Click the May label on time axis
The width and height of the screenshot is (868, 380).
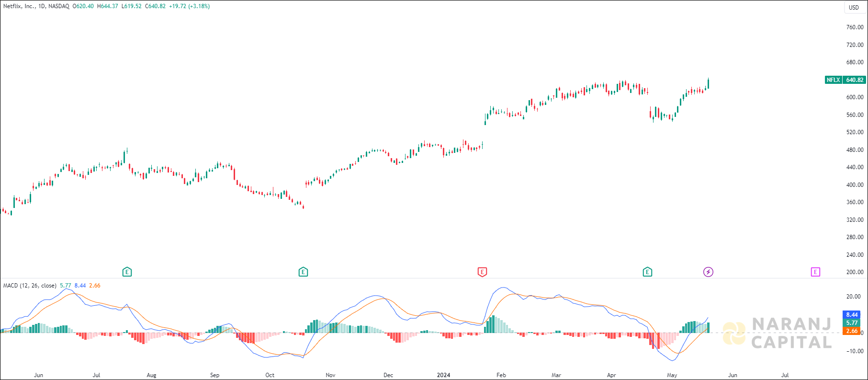[672, 375]
